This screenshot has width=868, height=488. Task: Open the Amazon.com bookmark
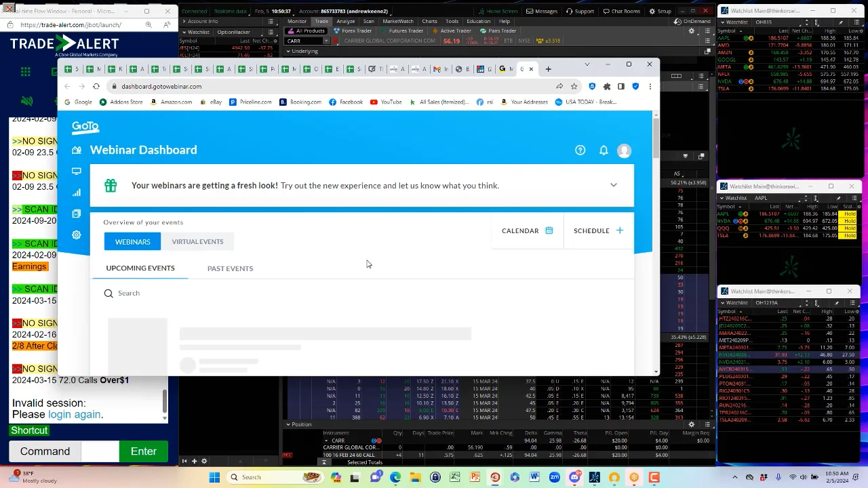(x=171, y=102)
